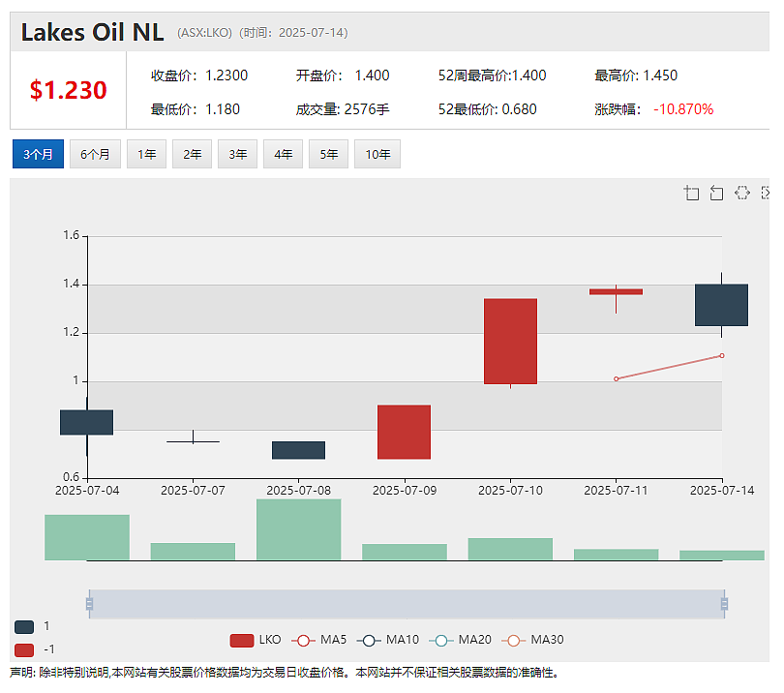The height and width of the screenshot is (693, 784).
Task: Toggle the MA30 line in the legend
Action: (x=532, y=640)
